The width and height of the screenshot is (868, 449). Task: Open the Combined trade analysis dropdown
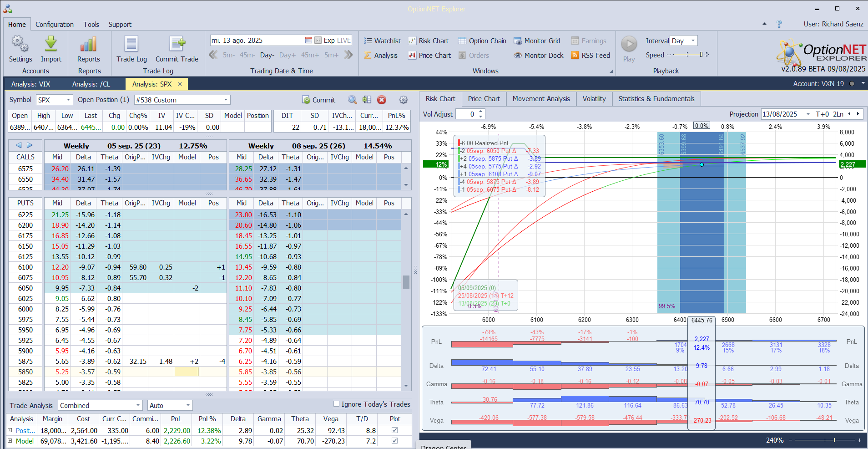(x=138, y=405)
